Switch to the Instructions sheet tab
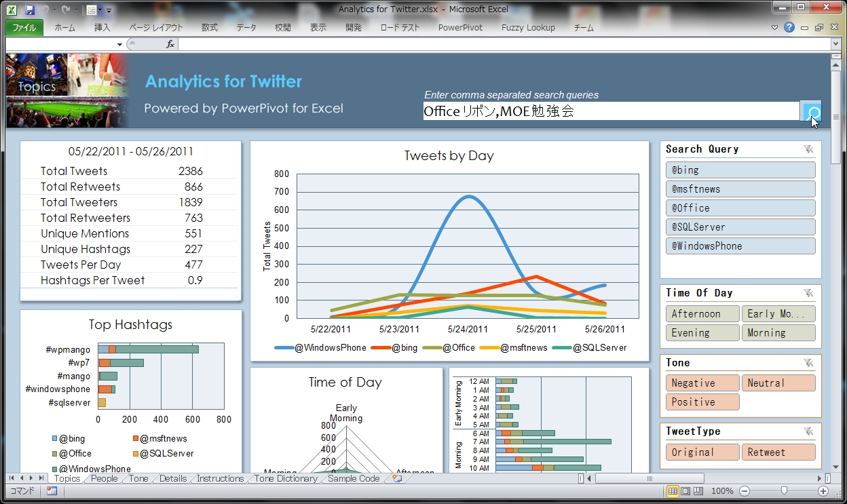 pos(220,478)
